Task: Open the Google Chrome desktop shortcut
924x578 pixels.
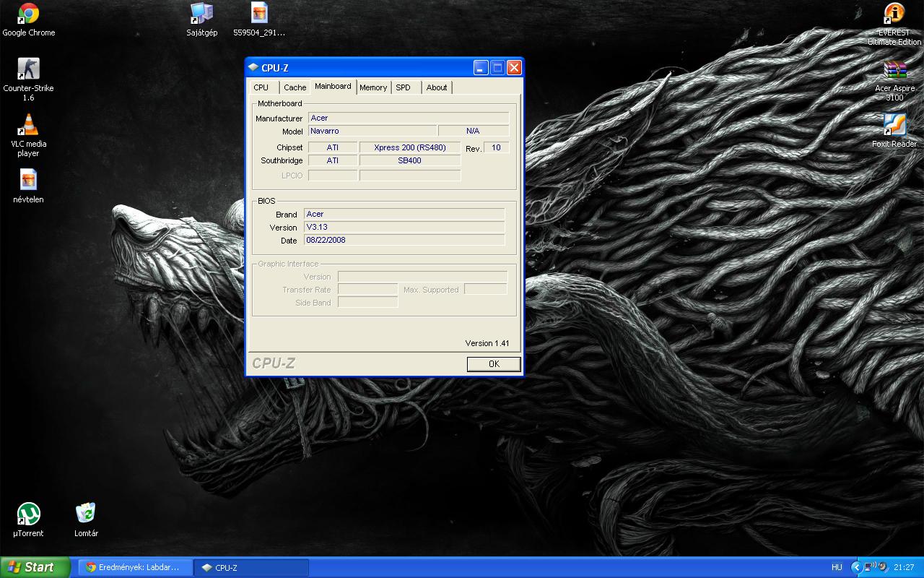Action: click(28, 19)
